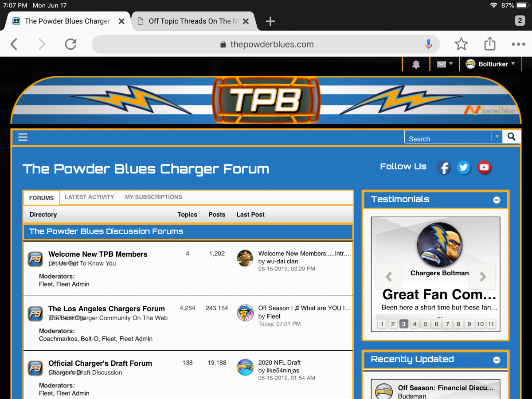This screenshot has height=399, width=532.
Task: Open like54ninjas avatar thumbnail
Action: coord(245,368)
